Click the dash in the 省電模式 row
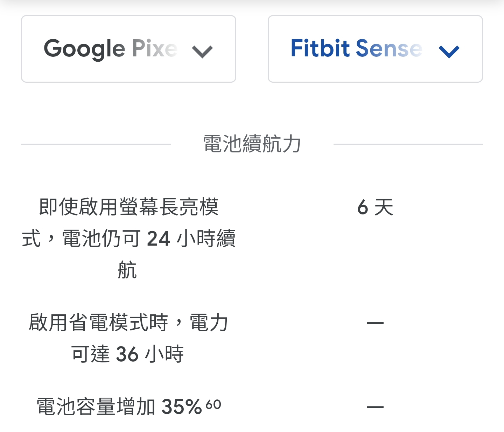The image size is (504, 432). point(375,323)
